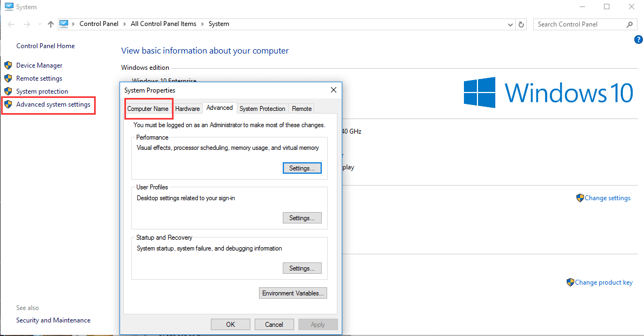Image resolution: width=644 pixels, height=336 pixels.
Task: Expand the chevron after All Control Panel Items
Action: pos(202,24)
